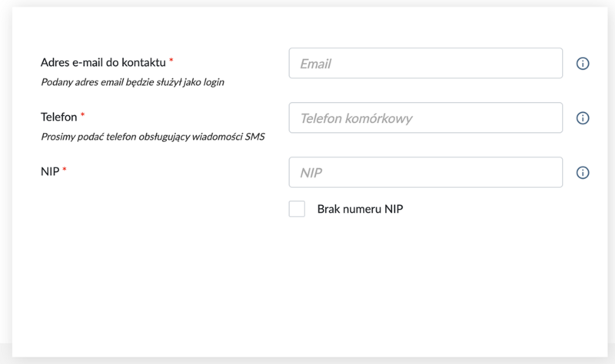Show info icon help for NIP field
This screenshot has width=615, height=364.
point(582,173)
